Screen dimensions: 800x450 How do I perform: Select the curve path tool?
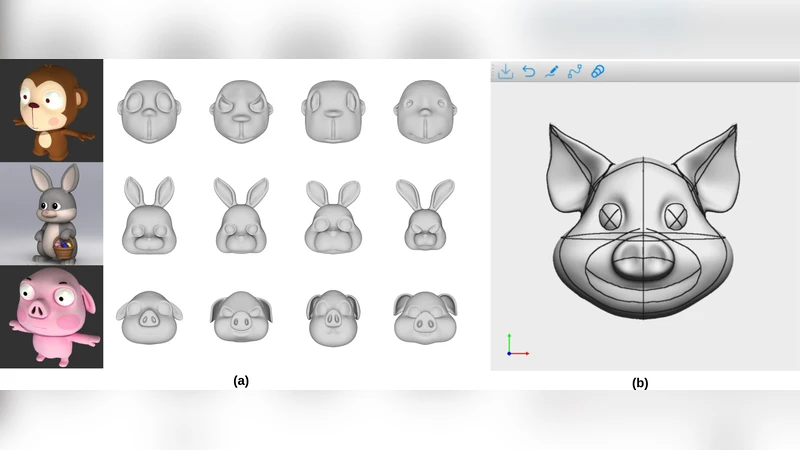574,72
